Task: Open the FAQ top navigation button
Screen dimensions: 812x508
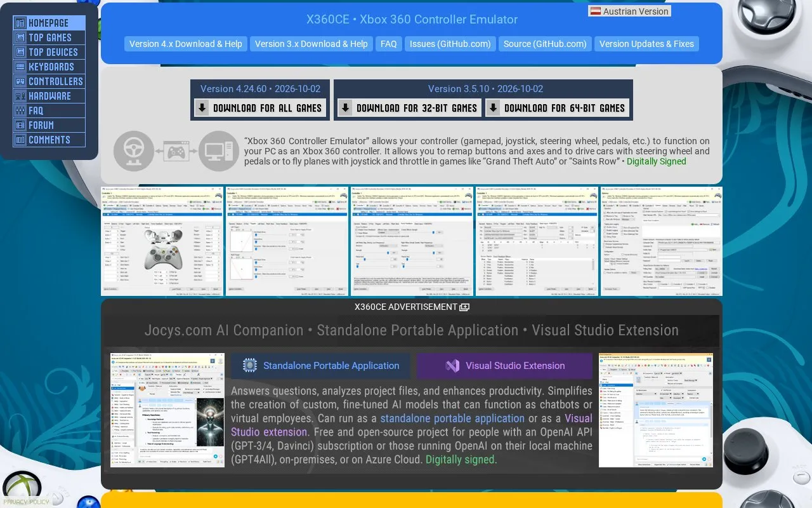Action: (x=389, y=44)
